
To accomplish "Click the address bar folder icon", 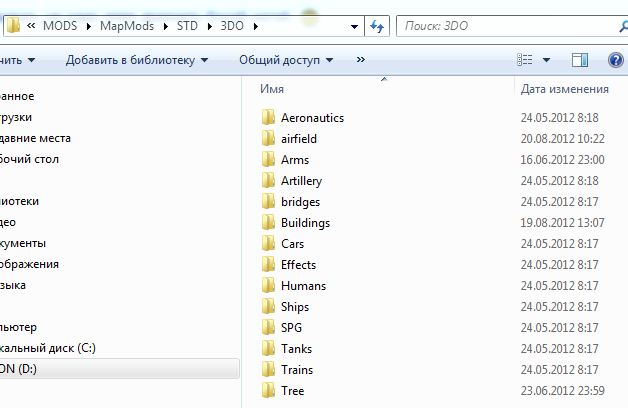I will click(x=13, y=26).
